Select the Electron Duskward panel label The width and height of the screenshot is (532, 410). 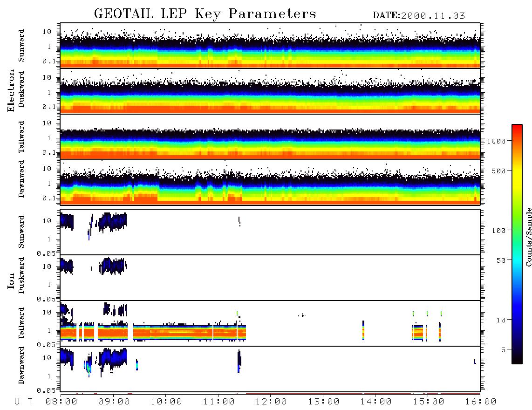[x=21, y=89]
